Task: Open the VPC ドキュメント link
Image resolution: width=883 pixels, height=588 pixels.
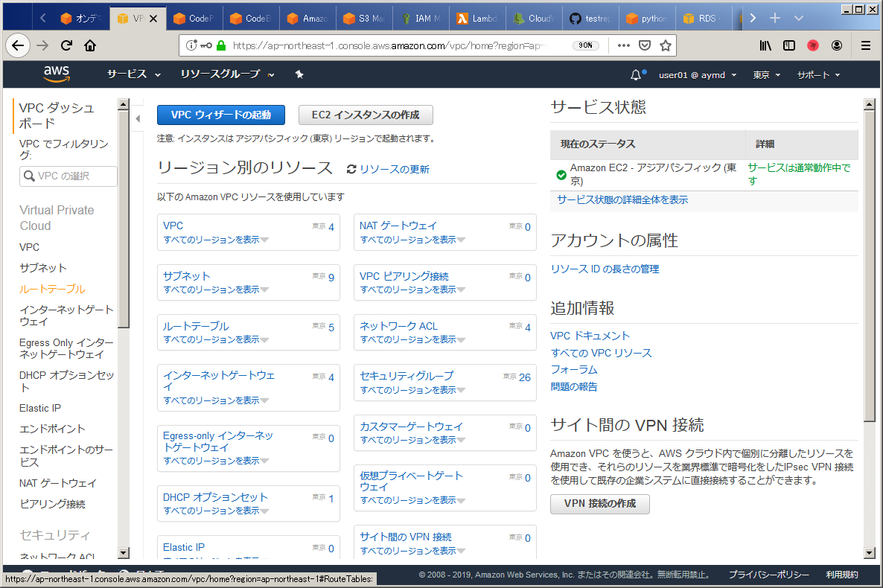Action: pos(590,336)
